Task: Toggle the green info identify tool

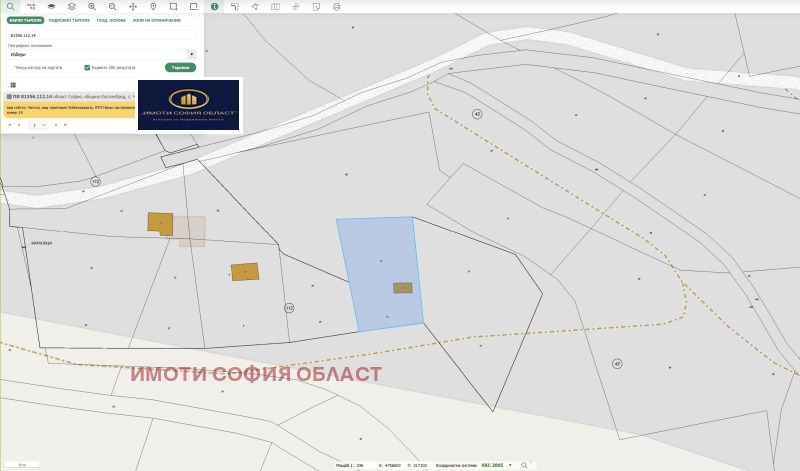Action: [215, 7]
